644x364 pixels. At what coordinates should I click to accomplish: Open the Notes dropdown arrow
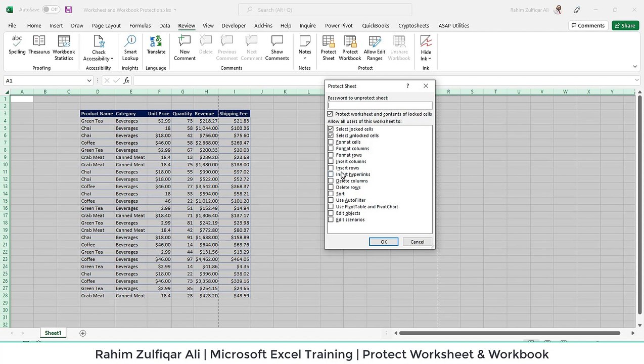(x=305, y=59)
